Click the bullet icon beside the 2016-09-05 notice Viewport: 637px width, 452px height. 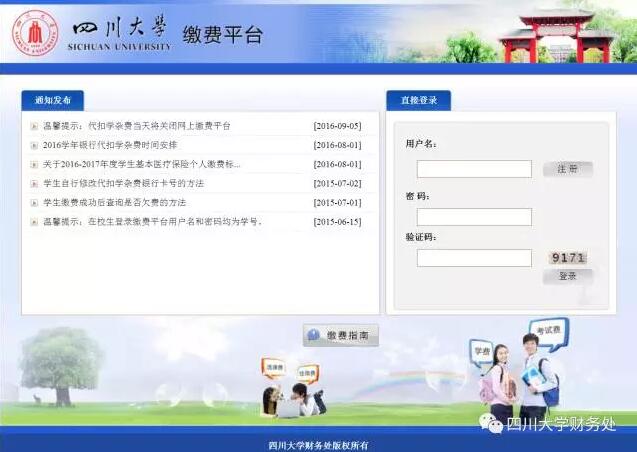[34, 126]
